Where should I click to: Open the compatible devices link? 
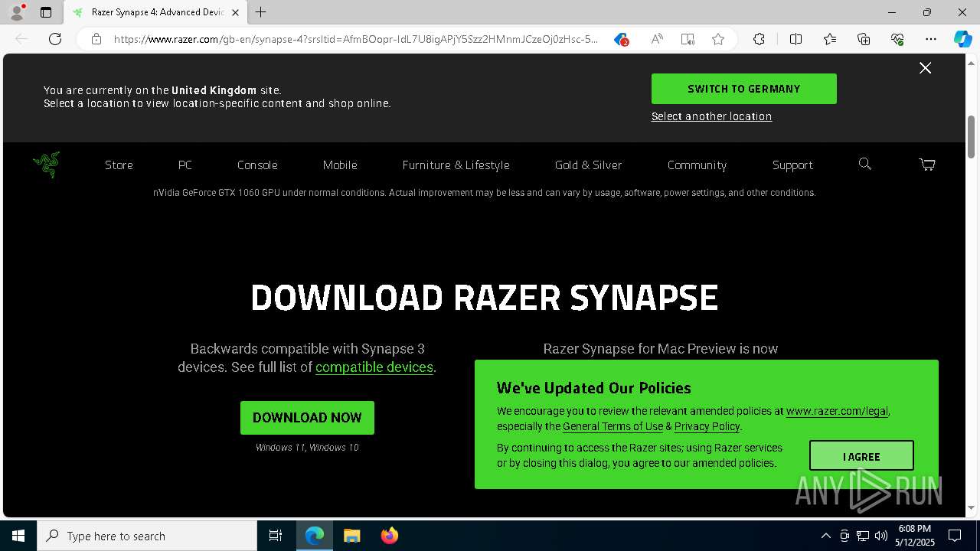[x=374, y=367]
